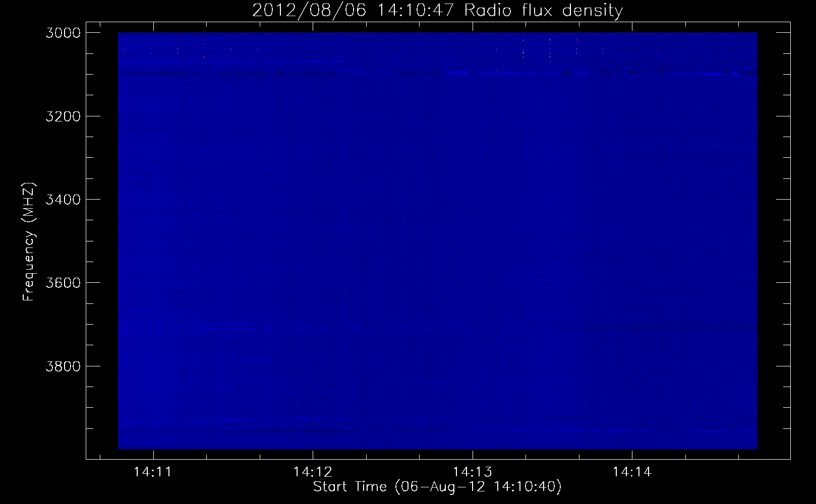This screenshot has height=504, width=816.
Task: Click the 'Frequency (MHZ)' axis label
Action: 29,242
